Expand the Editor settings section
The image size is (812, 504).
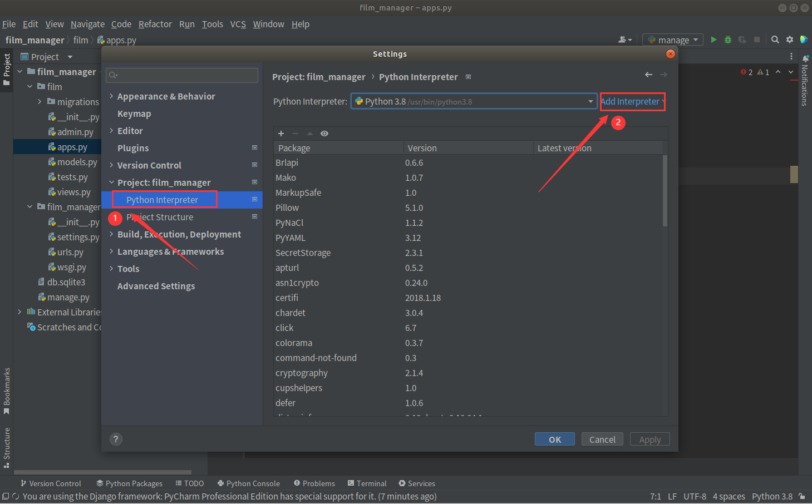(x=111, y=131)
